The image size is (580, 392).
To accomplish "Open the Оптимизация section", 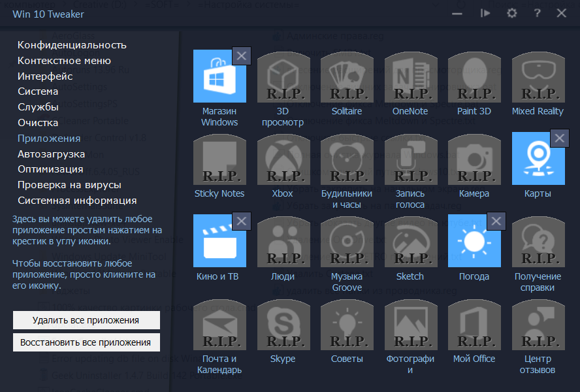I will (50, 169).
